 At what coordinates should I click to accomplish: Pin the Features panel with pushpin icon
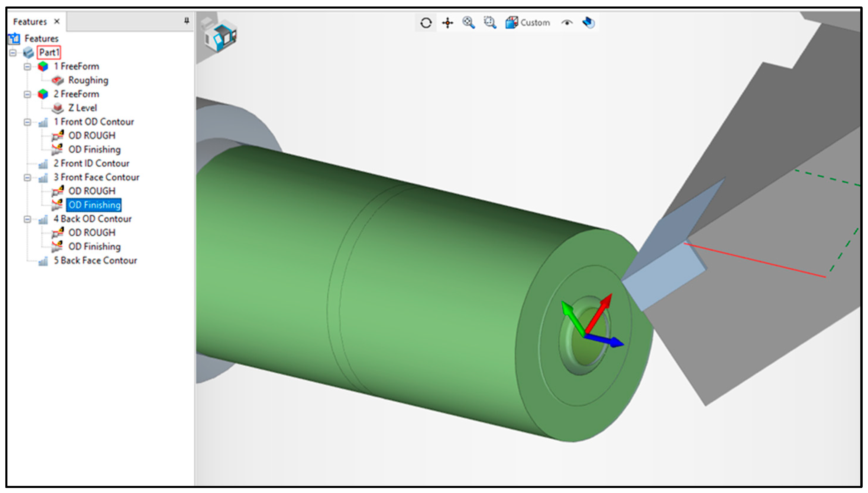[x=187, y=21]
